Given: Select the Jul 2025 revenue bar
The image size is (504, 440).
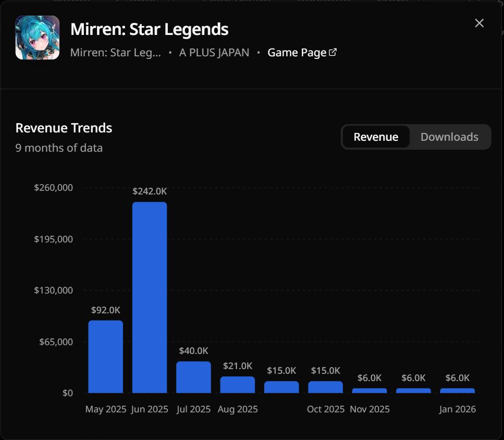Looking at the screenshot, I should pos(193,377).
